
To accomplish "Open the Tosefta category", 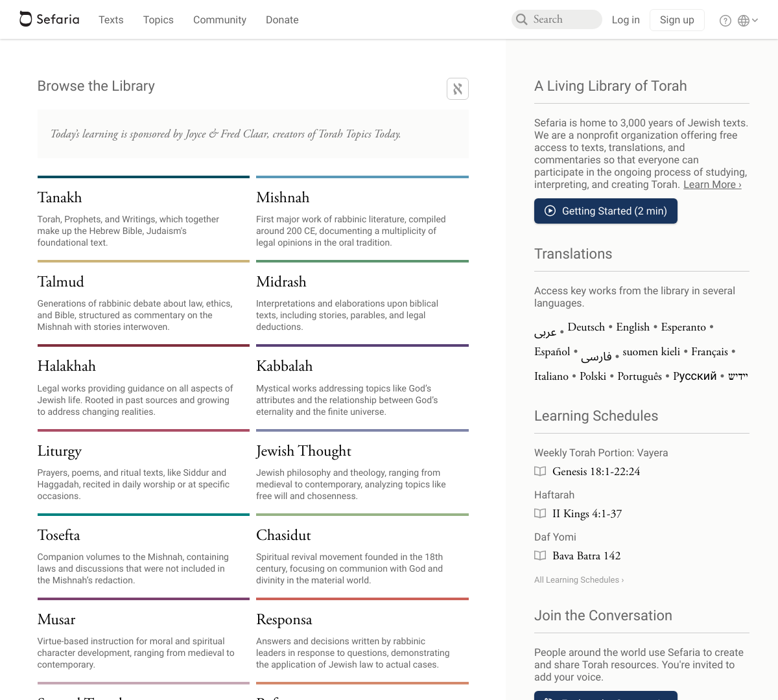I will (59, 535).
